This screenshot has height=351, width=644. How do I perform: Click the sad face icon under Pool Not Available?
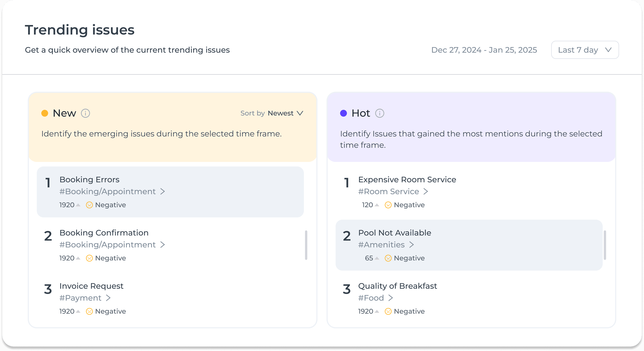tap(388, 258)
